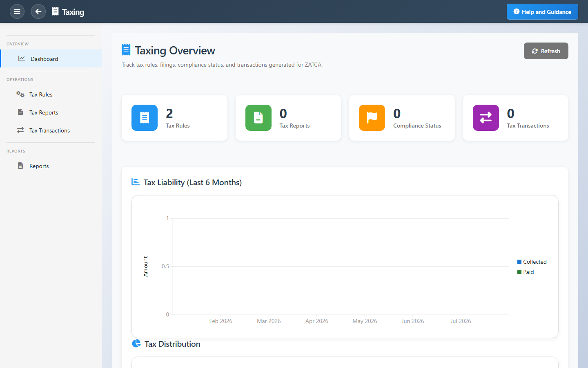Click the Compliance Status count 0
588x368 pixels.
click(397, 113)
